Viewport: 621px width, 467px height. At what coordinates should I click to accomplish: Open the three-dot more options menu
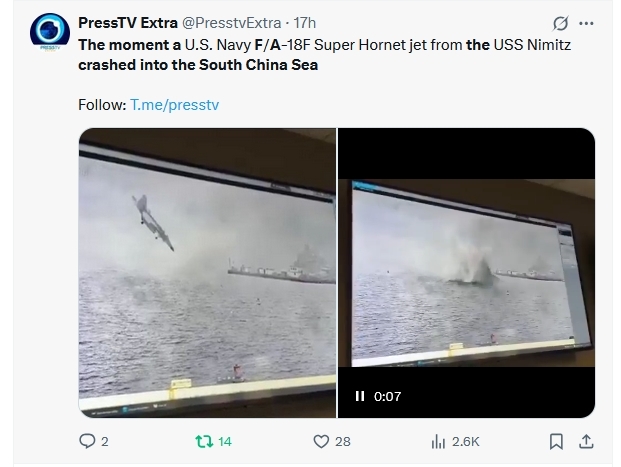click(x=586, y=23)
